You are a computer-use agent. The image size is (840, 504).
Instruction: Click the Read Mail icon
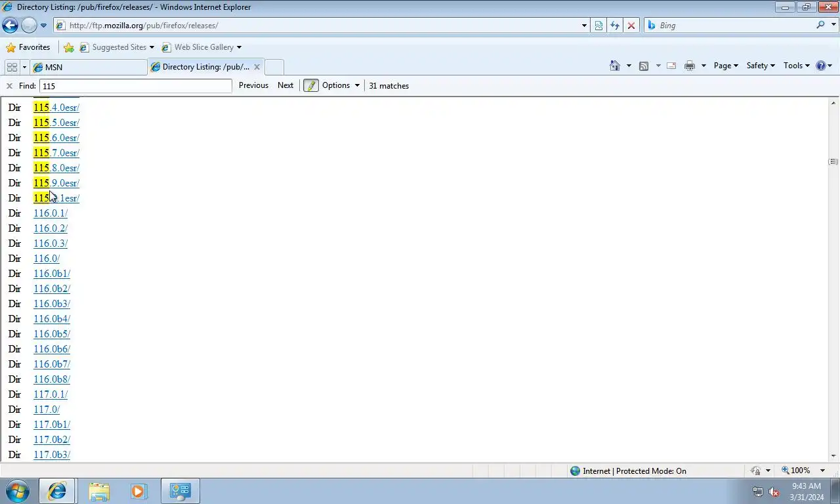click(x=671, y=66)
